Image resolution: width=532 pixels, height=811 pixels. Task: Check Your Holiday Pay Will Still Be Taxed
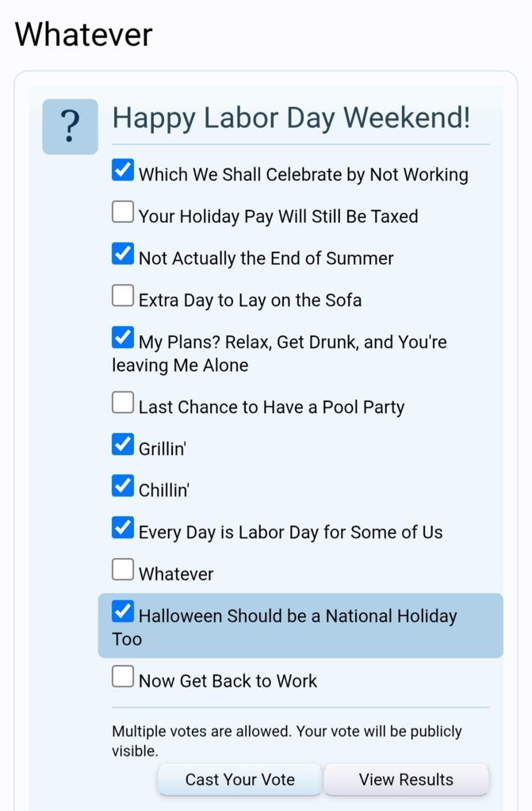click(x=123, y=212)
